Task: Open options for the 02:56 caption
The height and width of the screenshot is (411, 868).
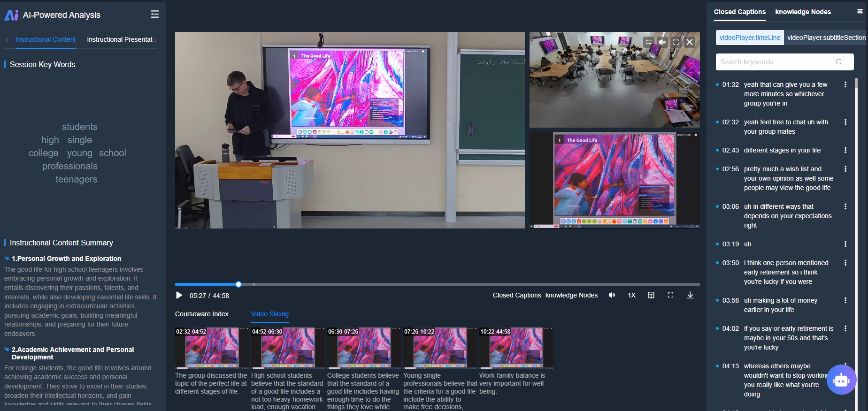Action: pos(845,169)
